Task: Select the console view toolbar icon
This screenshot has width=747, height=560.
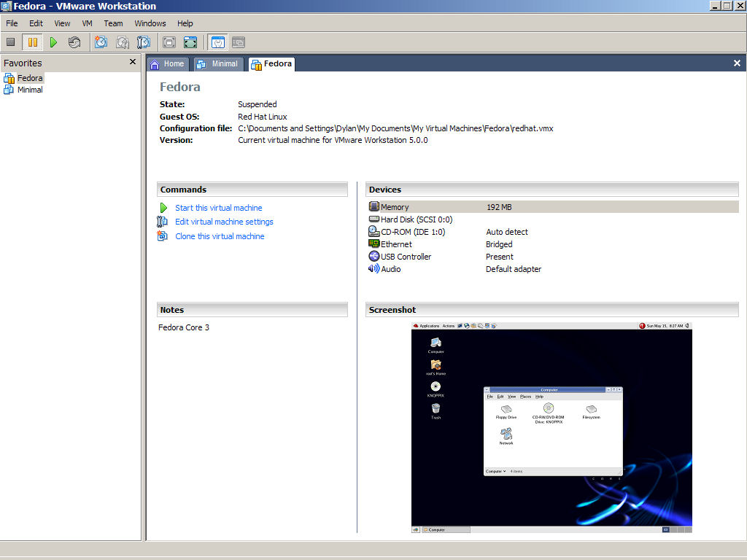Action: tap(239, 42)
